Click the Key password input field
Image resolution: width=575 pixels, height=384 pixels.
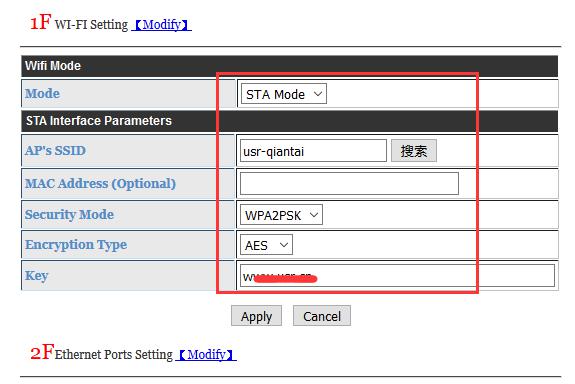(x=397, y=276)
